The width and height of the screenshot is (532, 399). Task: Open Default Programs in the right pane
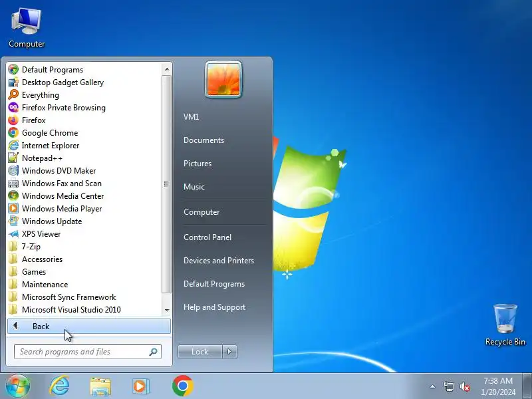(x=214, y=284)
